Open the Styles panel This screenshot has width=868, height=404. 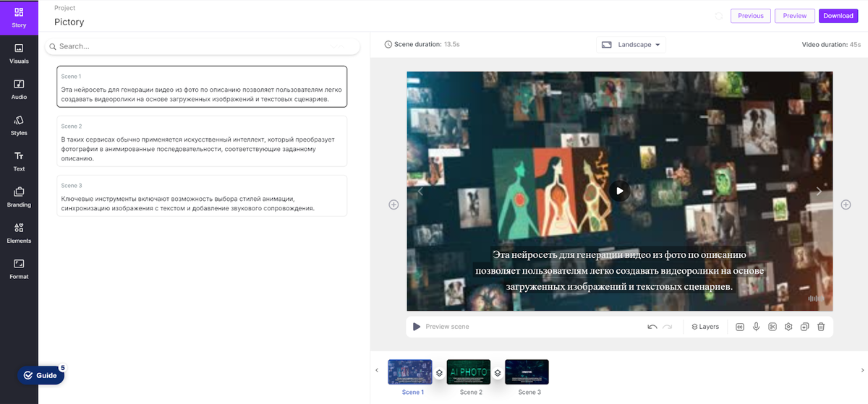coord(19,126)
